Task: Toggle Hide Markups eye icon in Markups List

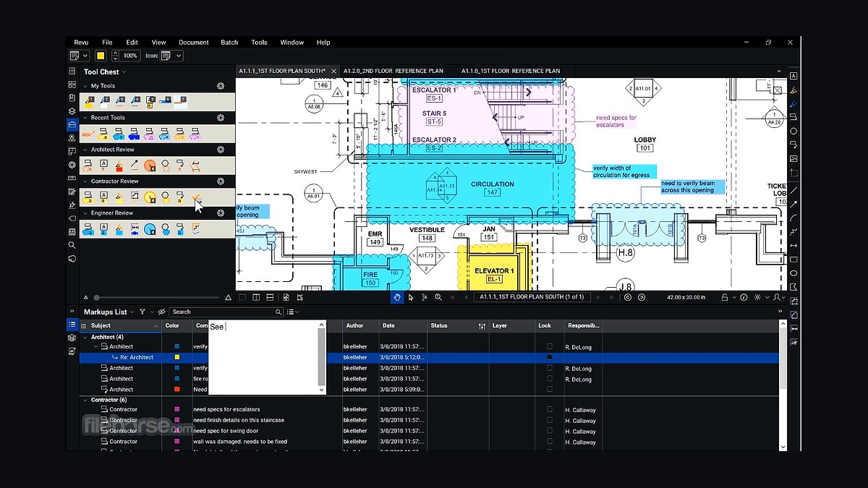Action: click(x=162, y=312)
